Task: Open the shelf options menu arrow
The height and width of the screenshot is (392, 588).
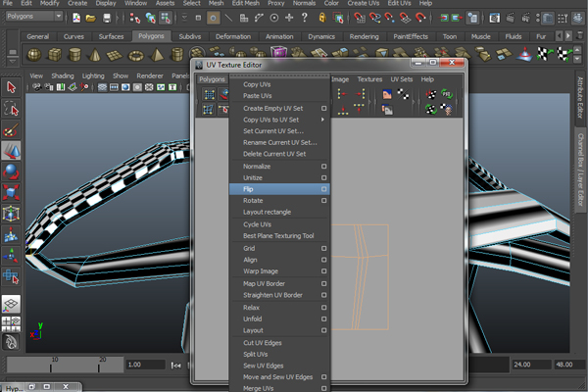Action: tap(13, 61)
